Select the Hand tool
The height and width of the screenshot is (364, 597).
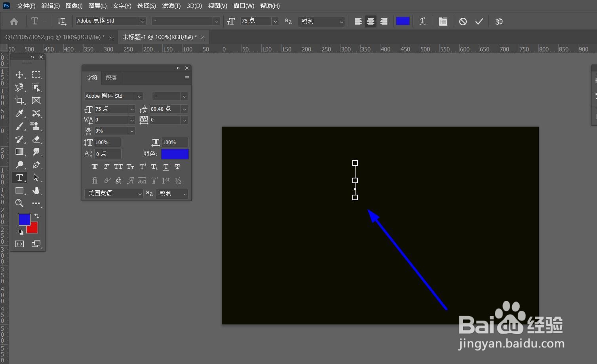(36, 191)
